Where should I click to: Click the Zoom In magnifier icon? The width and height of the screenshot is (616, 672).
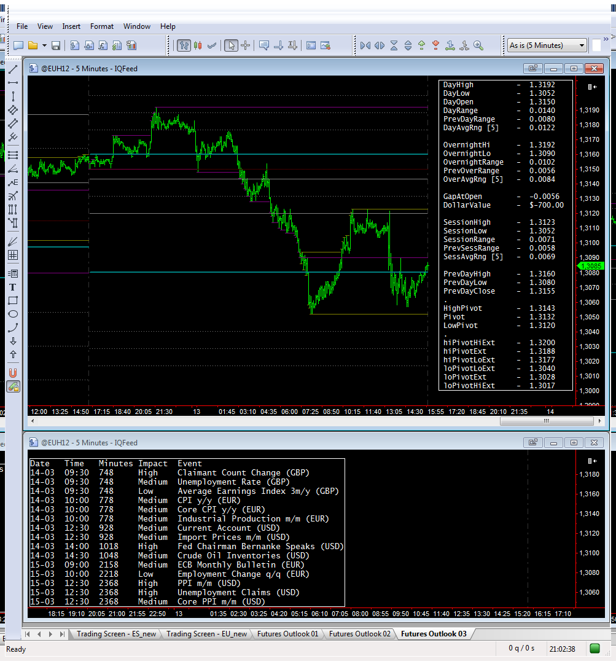tap(478, 45)
